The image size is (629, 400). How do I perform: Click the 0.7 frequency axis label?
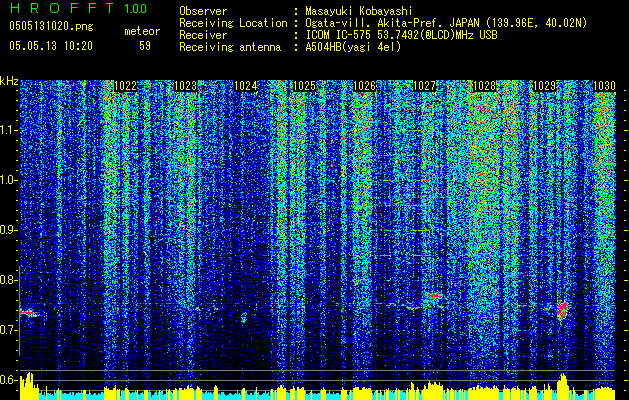[x=9, y=330]
